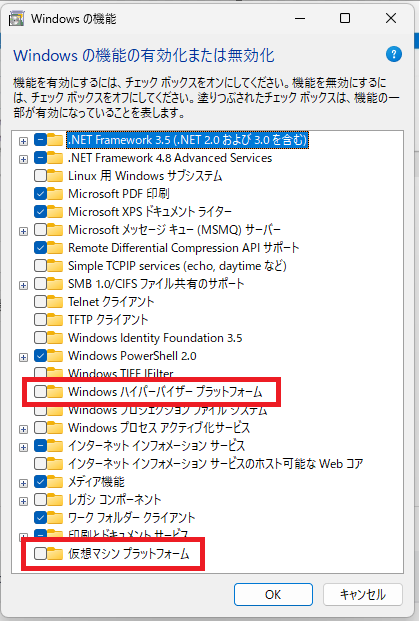Uncheck Microsoft XPS ドキュメント ライター checkbox
Screen dimensions: 420x621
point(40,211)
